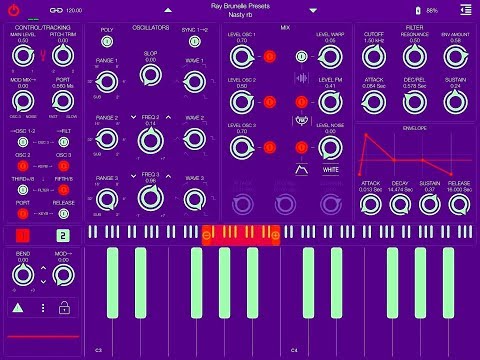
Task: Tap the down chevron beside Bend knob
Action: pos(43,282)
